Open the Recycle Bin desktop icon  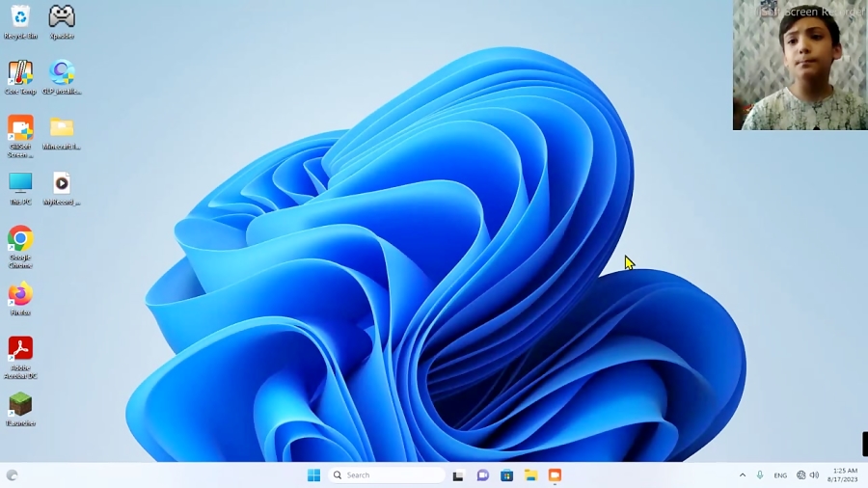coord(20,21)
